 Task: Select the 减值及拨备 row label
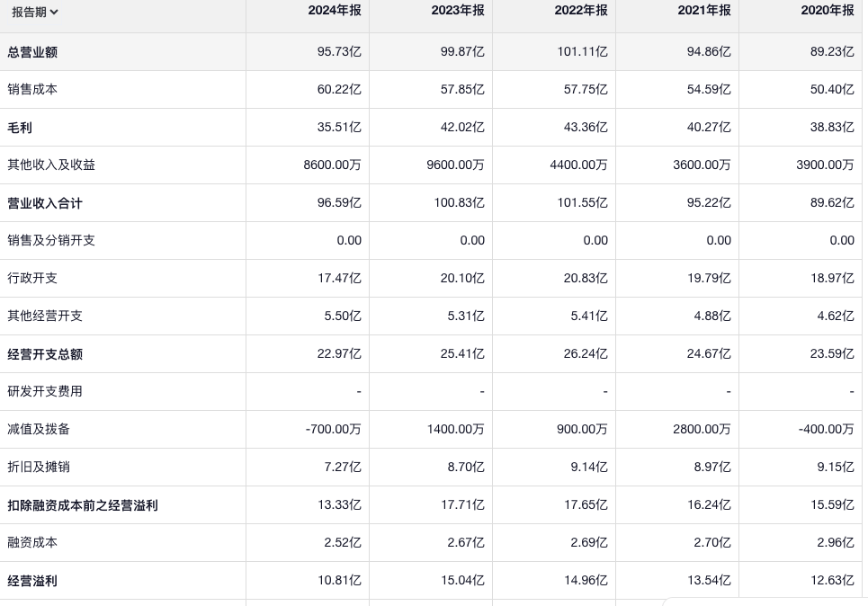39,430
